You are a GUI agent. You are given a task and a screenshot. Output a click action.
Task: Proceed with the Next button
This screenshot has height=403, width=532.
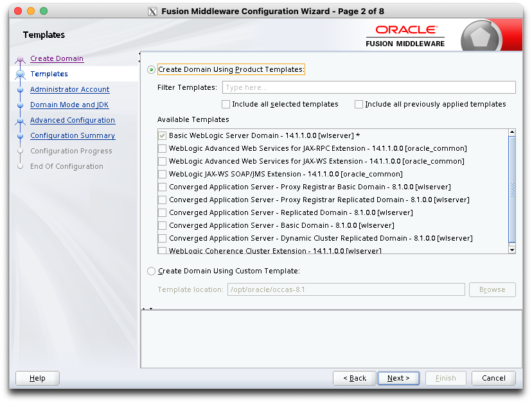pyautogui.click(x=398, y=378)
